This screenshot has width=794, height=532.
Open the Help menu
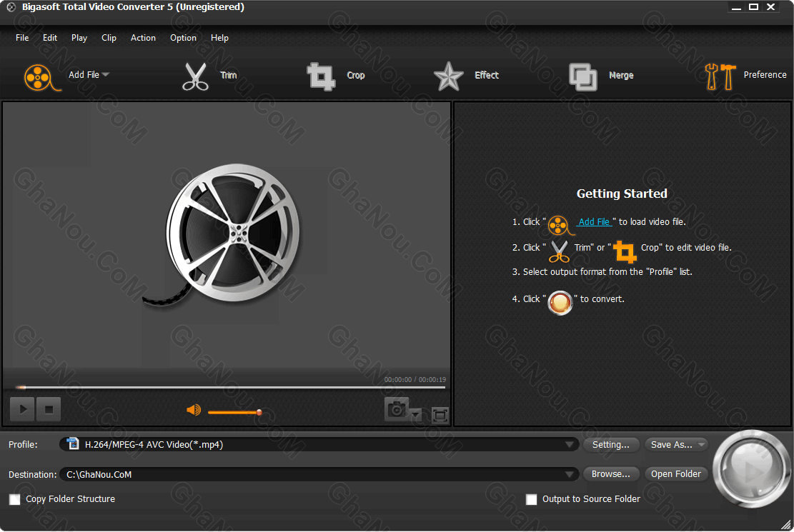point(220,38)
